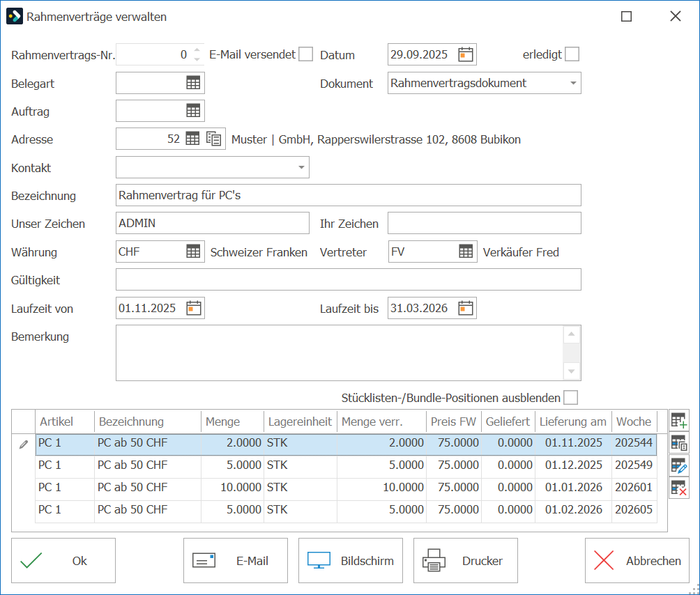700x595 pixels.
Task: Cancel with the Abbrechen button
Action: click(637, 561)
